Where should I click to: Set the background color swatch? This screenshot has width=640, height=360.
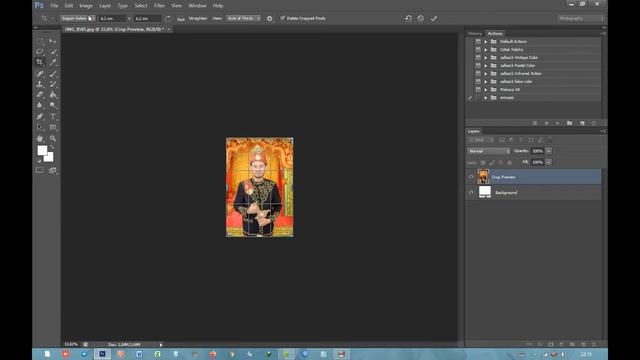click(x=49, y=158)
